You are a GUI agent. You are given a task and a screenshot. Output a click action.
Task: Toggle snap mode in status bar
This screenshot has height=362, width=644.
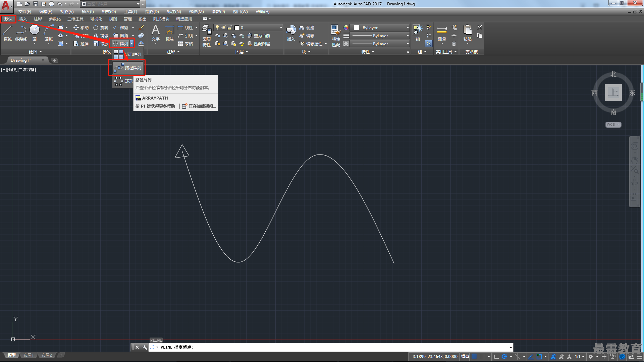482,356
